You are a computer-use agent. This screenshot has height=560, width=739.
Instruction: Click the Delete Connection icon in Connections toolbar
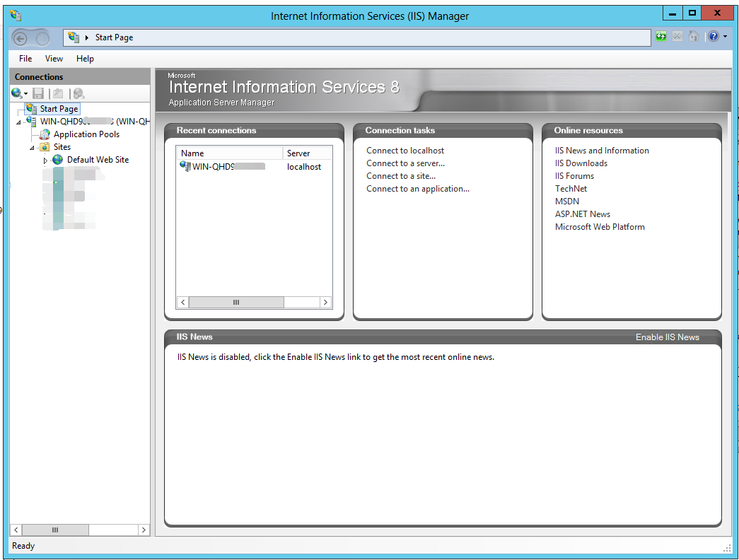[78, 93]
